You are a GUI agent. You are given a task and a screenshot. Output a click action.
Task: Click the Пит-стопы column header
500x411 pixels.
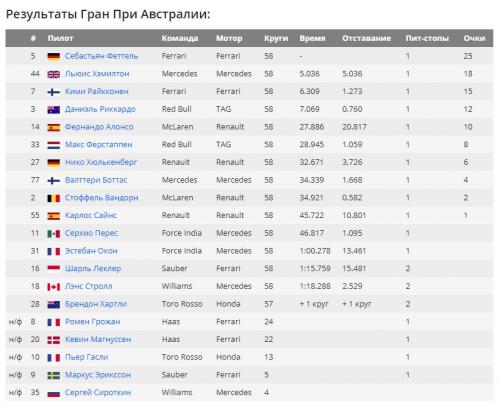tap(427, 38)
